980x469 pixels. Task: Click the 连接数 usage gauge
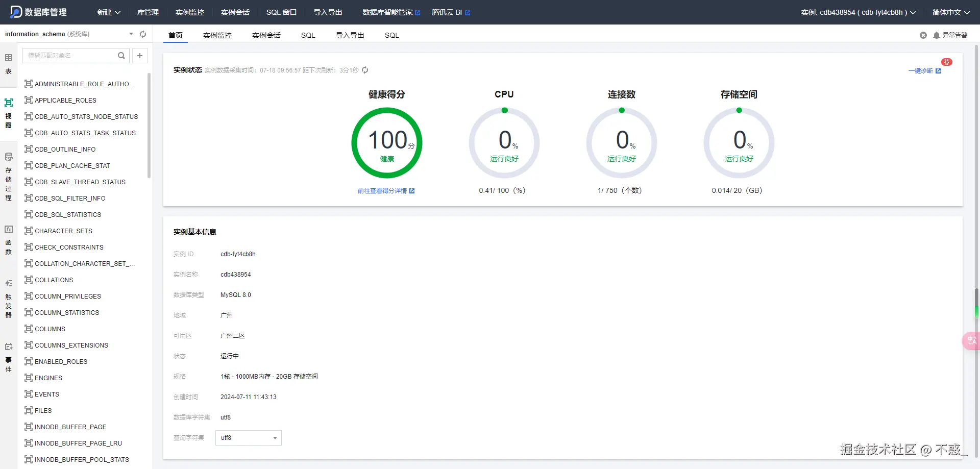[622, 143]
